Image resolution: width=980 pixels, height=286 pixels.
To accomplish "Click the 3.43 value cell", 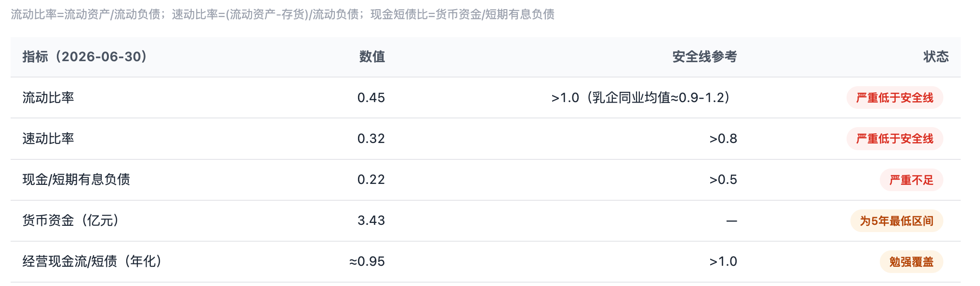I will (x=371, y=221).
